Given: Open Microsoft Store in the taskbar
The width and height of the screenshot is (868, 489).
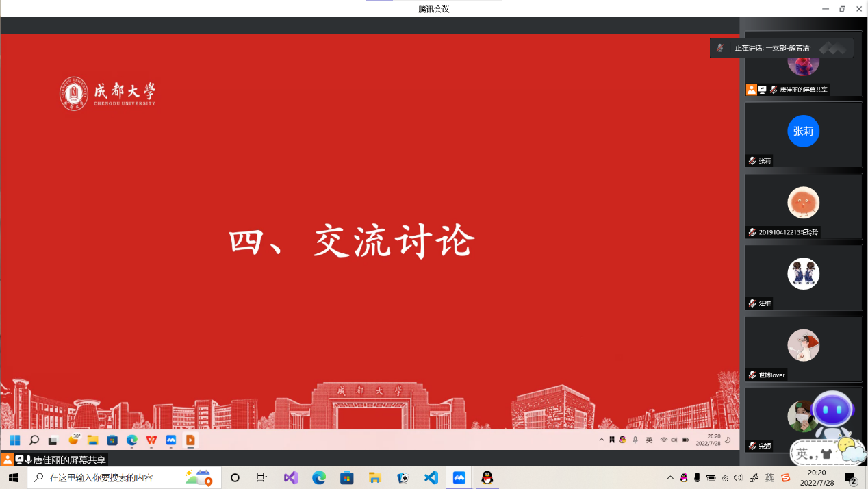Looking at the screenshot, I should (347, 478).
